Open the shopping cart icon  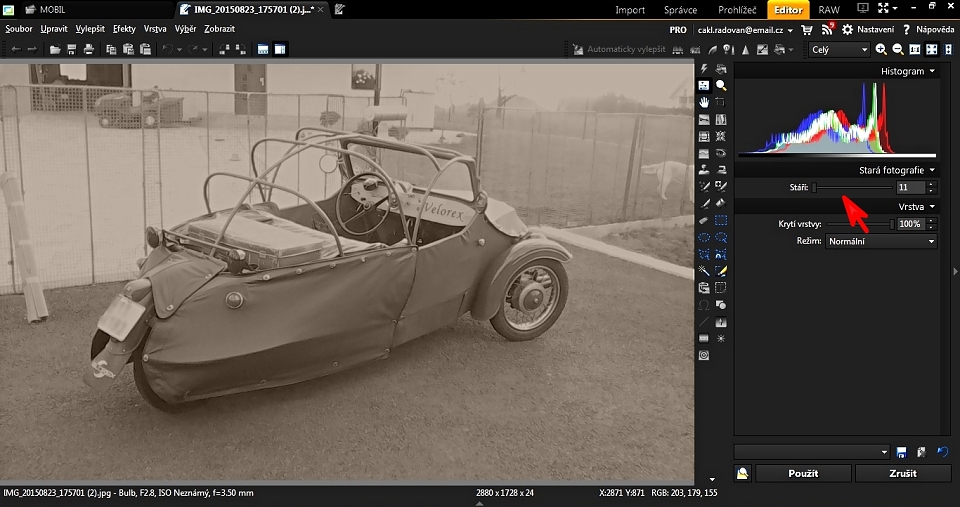pyautogui.click(x=807, y=30)
